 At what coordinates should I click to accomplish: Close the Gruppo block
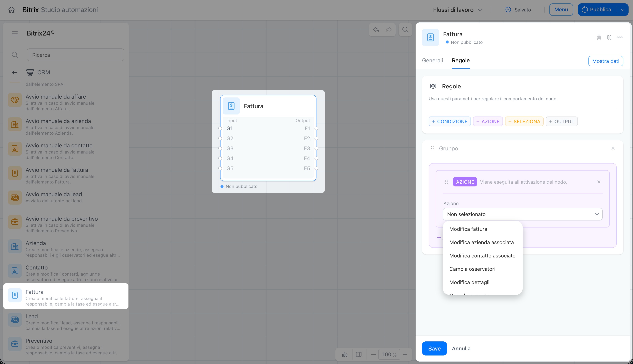(x=613, y=149)
